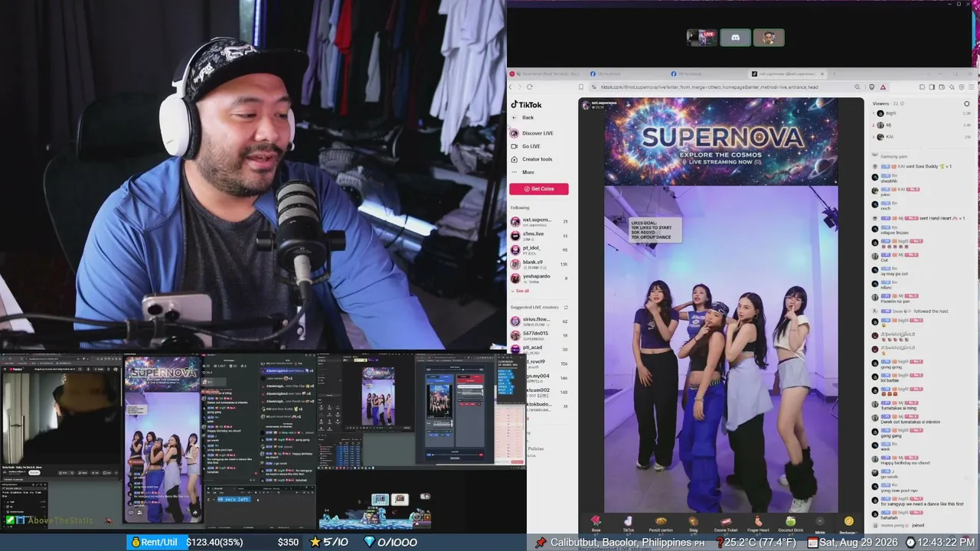Click the Discord icon in the top bar
Viewport: 980px width, 551px height.
point(735,37)
